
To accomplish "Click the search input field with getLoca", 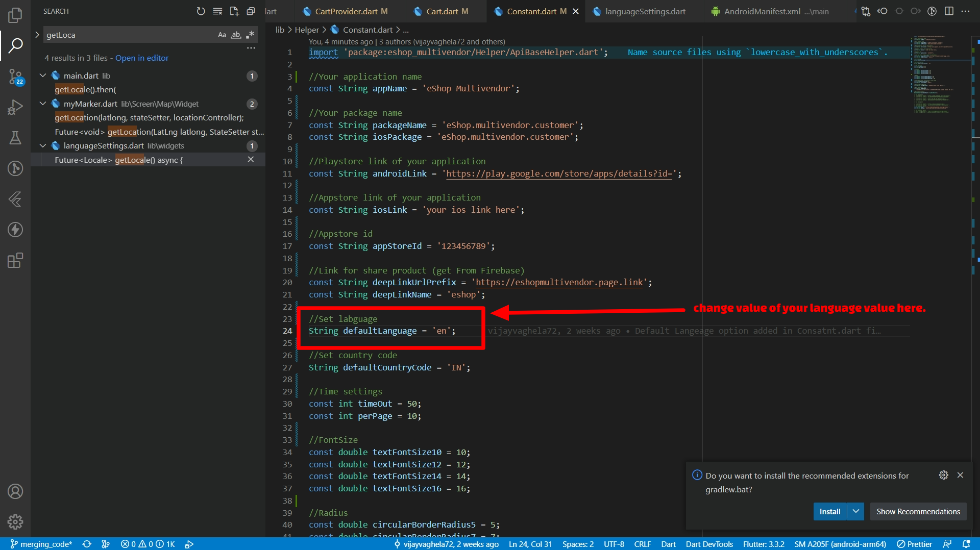I will click(128, 35).
